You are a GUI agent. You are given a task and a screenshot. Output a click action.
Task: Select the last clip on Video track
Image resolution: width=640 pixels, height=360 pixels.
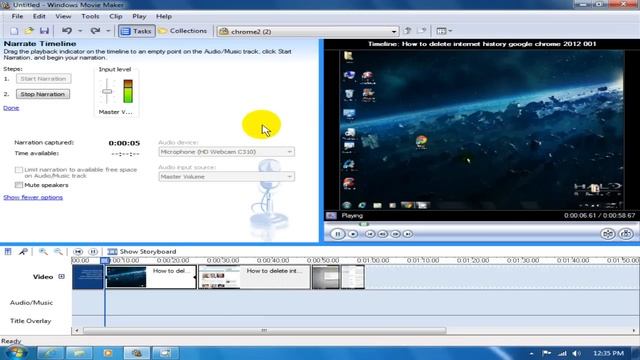pyautogui.click(x=353, y=277)
